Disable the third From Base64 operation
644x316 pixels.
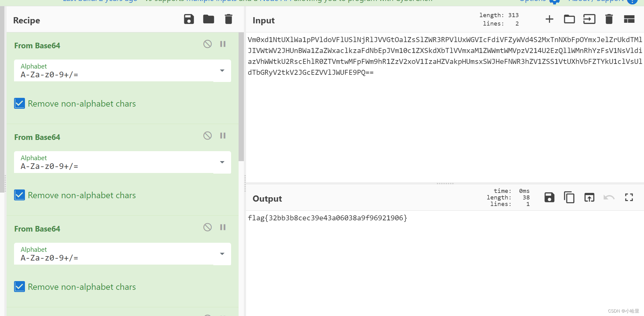pos(207,227)
